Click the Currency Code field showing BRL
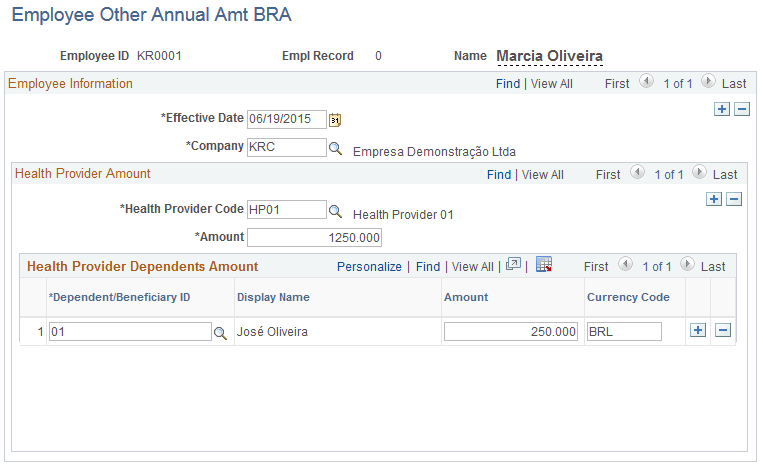 coord(624,331)
